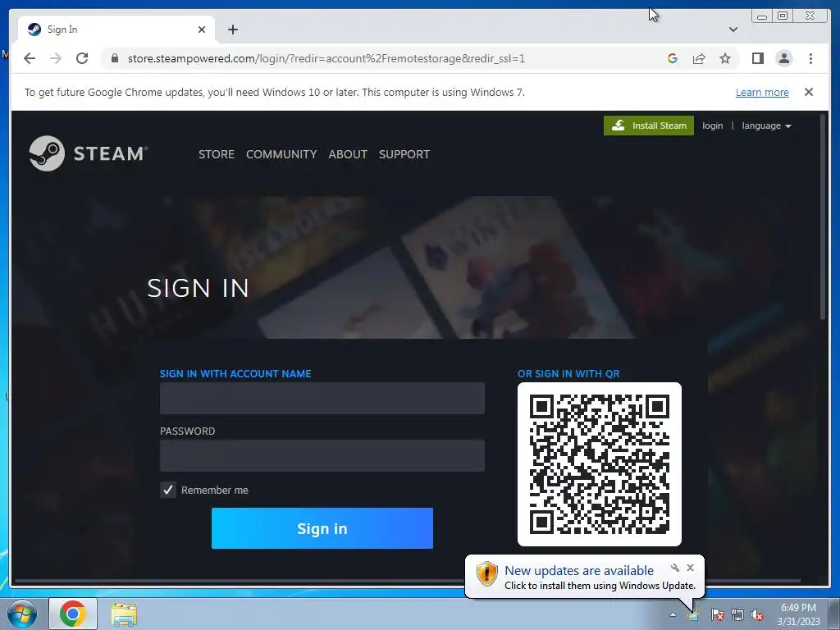Click the Install Steam button
Image resolution: width=840 pixels, height=630 pixels.
click(648, 126)
